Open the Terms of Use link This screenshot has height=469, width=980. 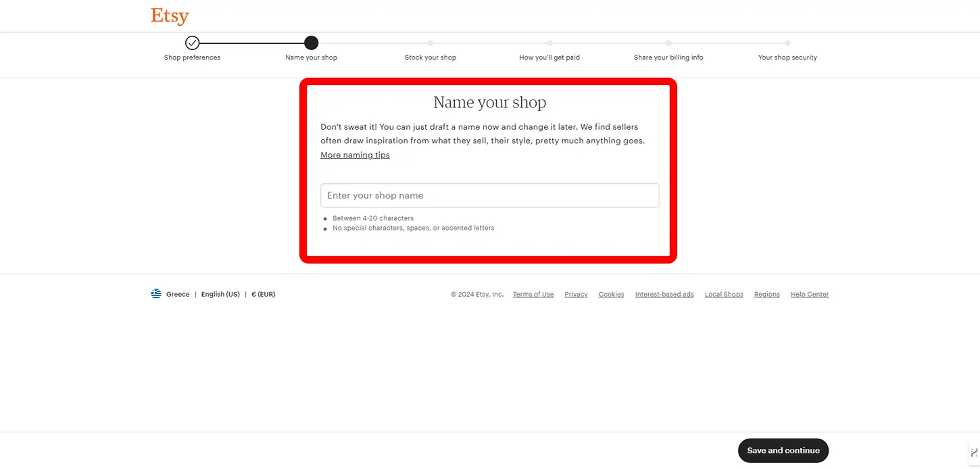[x=533, y=295]
